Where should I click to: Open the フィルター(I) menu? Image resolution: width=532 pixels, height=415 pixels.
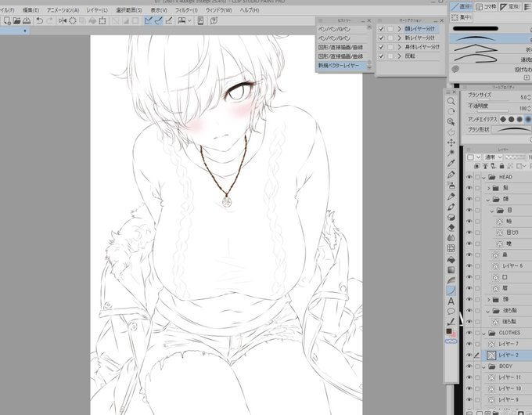click(186, 10)
